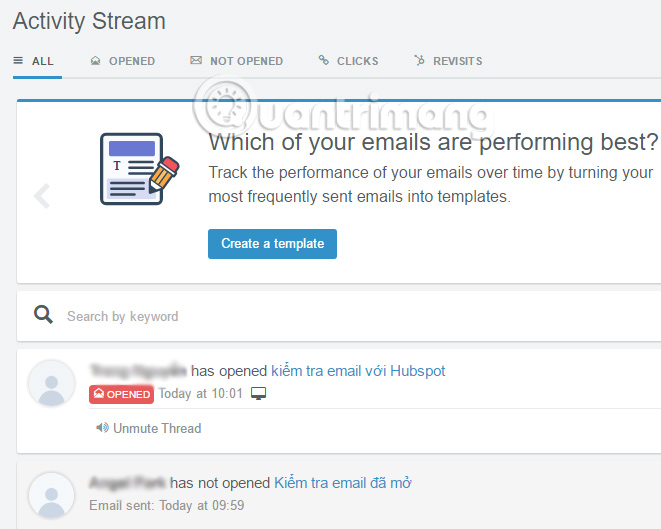661x529 pixels.
Task: Click the second contact's avatar
Action: click(x=53, y=496)
